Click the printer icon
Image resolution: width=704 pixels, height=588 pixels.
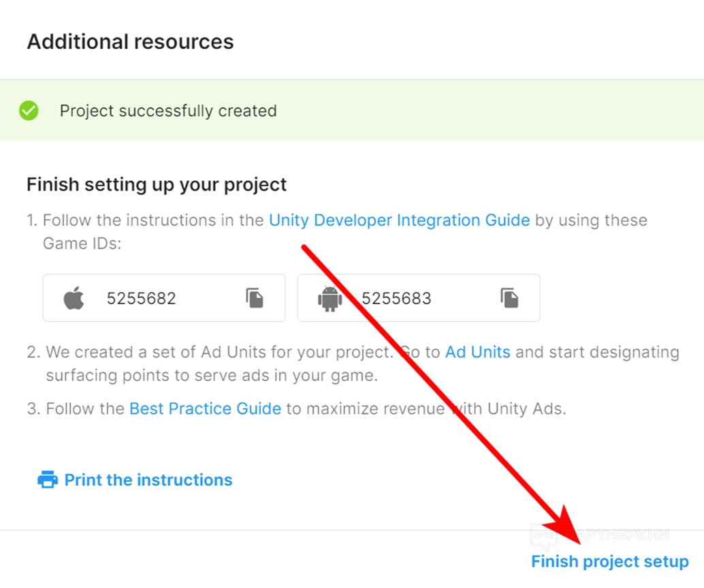[x=48, y=480]
